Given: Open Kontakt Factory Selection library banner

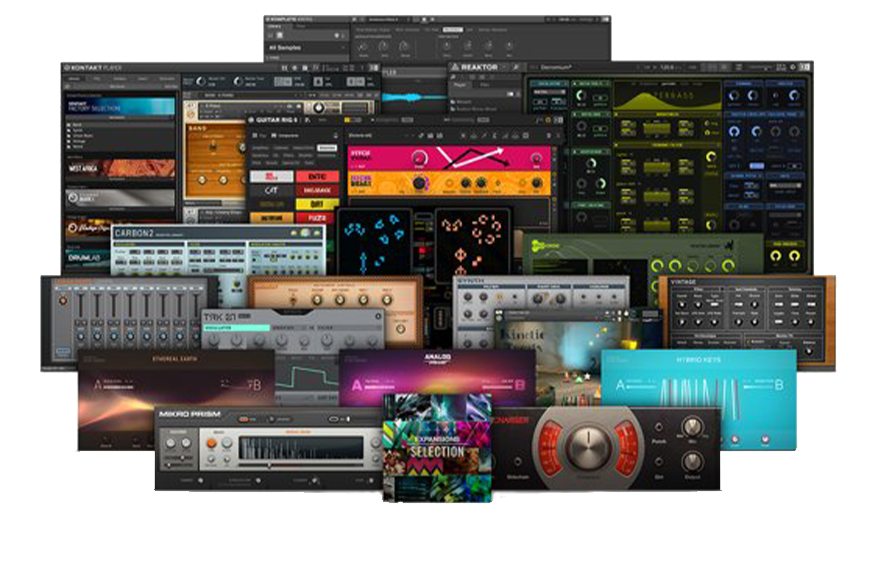Looking at the screenshot, I should [x=121, y=107].
